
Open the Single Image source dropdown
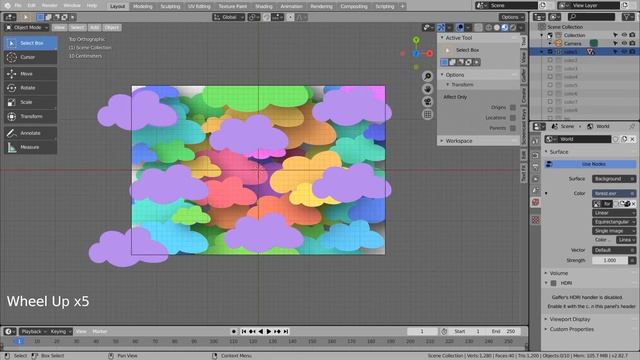[613, 231]
